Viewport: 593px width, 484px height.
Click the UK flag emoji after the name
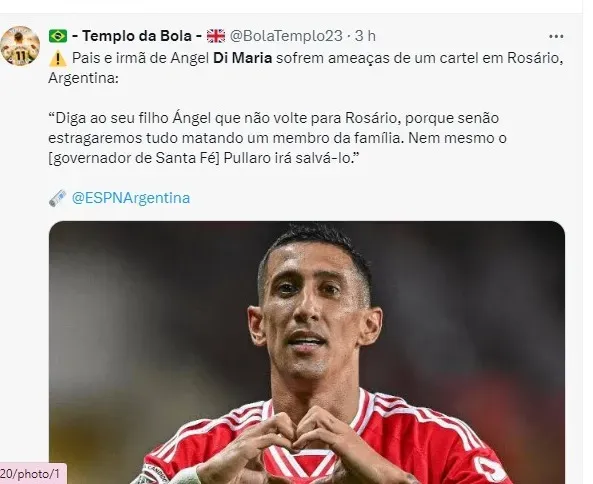click(x=216, y=36)
